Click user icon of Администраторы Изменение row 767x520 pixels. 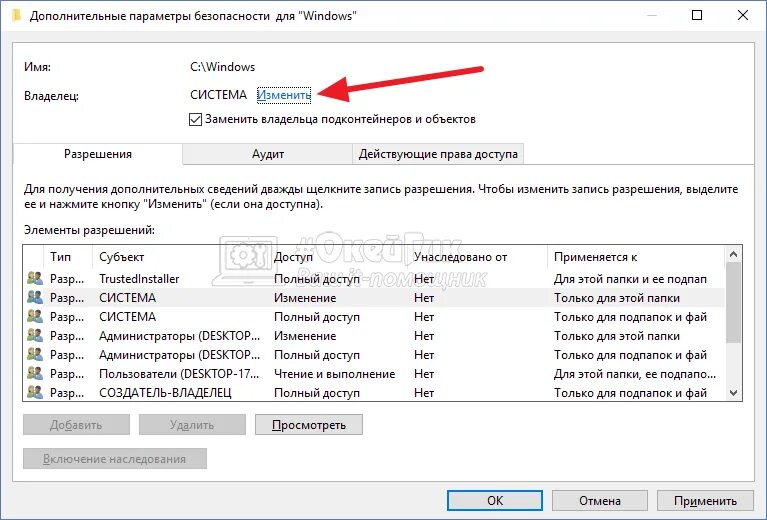[35, 336]
